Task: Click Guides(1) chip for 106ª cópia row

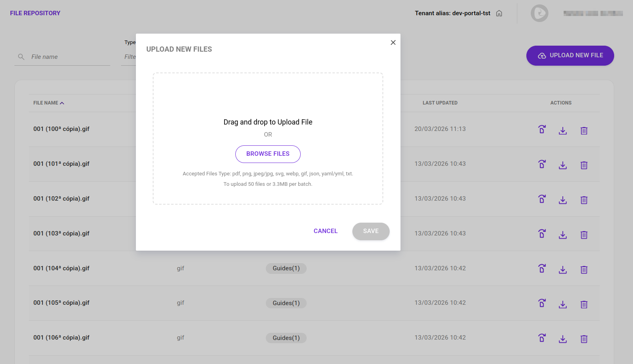Action: (286, 338)
